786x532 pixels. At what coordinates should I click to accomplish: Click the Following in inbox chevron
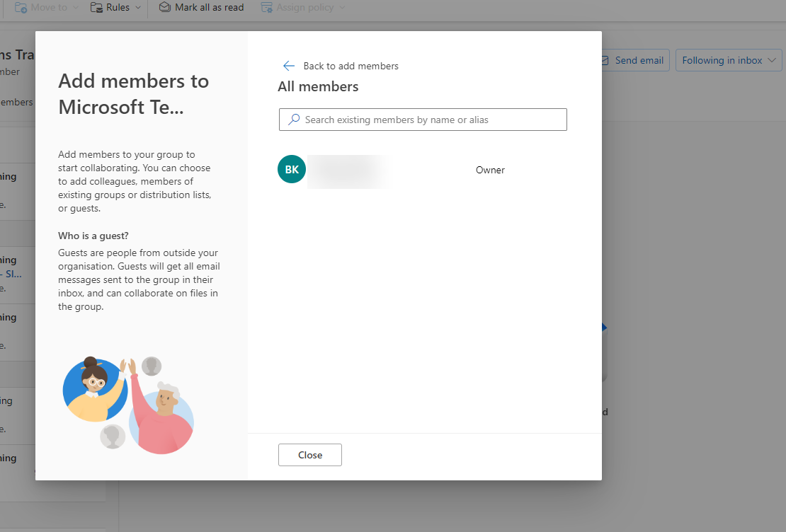(x=772, y=60)
